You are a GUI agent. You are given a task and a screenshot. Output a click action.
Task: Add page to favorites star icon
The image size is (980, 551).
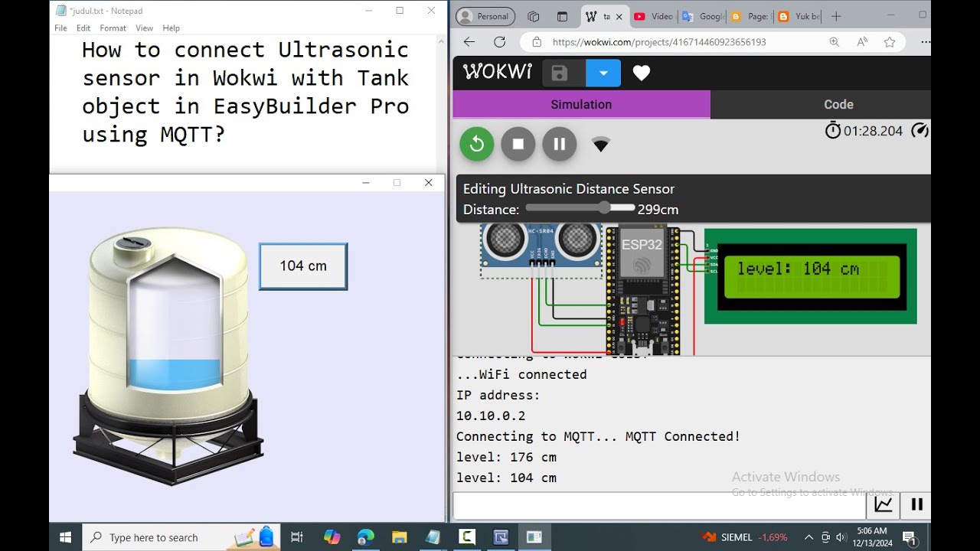890,42
